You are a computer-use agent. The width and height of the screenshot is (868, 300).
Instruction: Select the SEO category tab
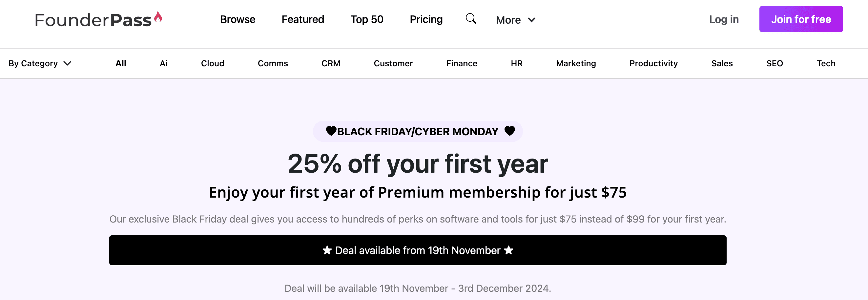click(774, 63)
